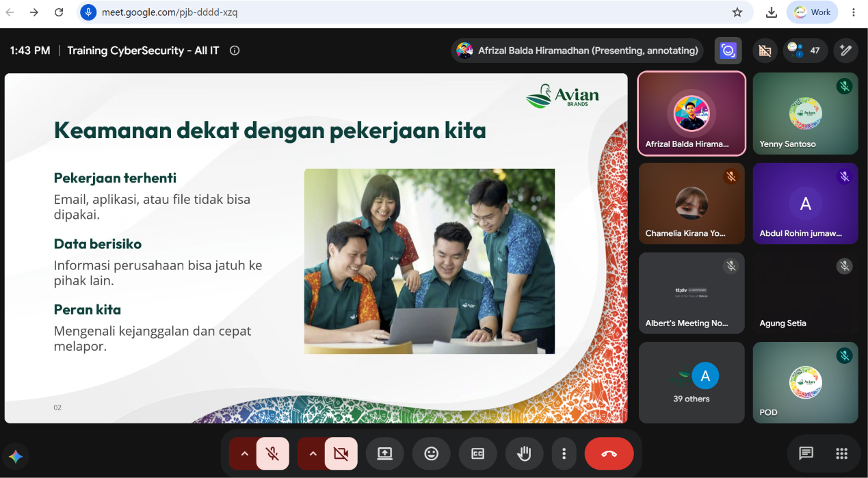Select Afrizal Balda Hiramadhan's video tile
The height and width of the screenshot is (478, 868).
pyautogui.click(x=692, y=114)
